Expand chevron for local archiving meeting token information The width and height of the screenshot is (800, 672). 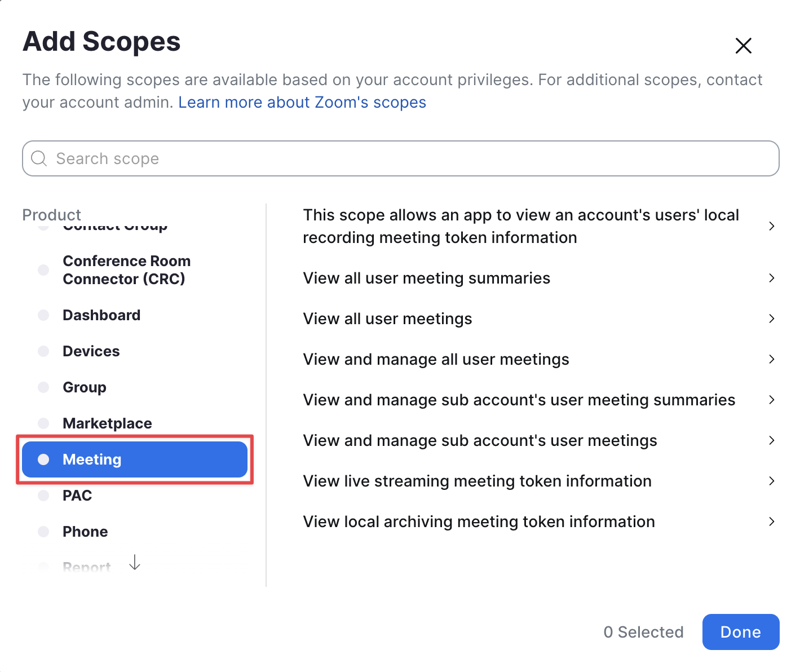tap(772, 521)
